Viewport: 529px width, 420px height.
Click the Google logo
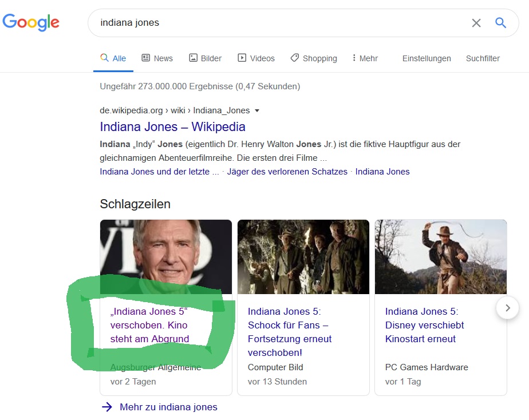point(31,22)
